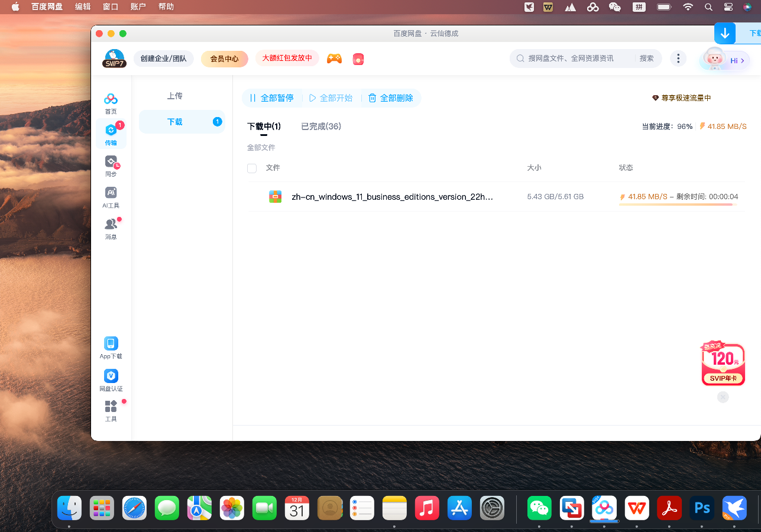Screen dimensions: 761x532
Task: Open the 消息 messages sidebar icon
Action: coord(111,228)
